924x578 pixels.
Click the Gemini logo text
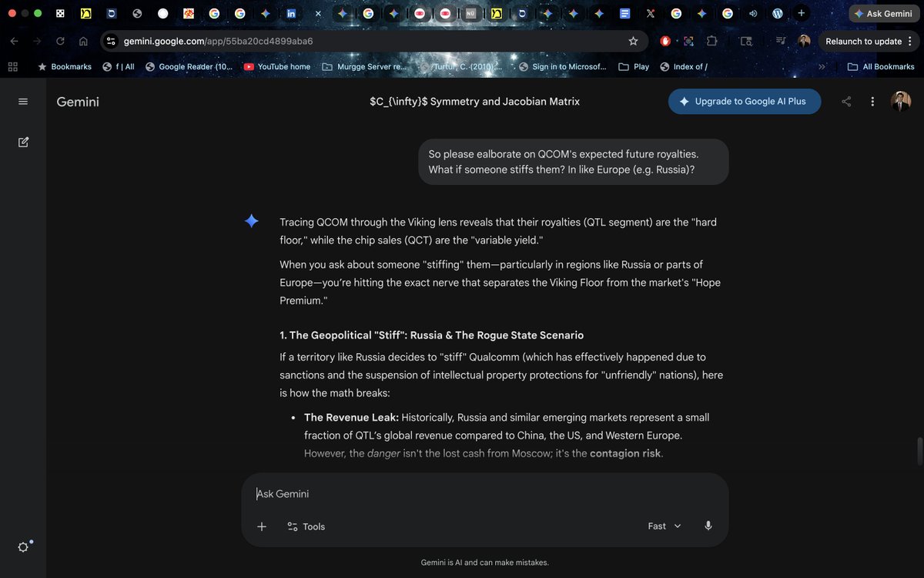[x=78, y=102]
